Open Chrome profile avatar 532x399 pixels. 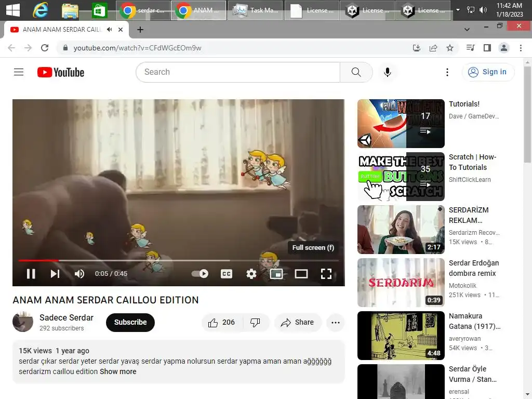point(504,48)
